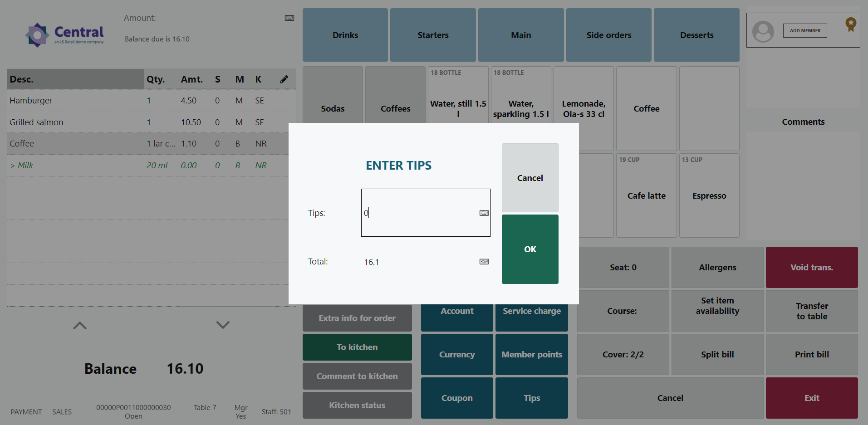Click the Staff: 501 status entry
Viewport: 868px width, 425px height.
[x=276, y=412]
